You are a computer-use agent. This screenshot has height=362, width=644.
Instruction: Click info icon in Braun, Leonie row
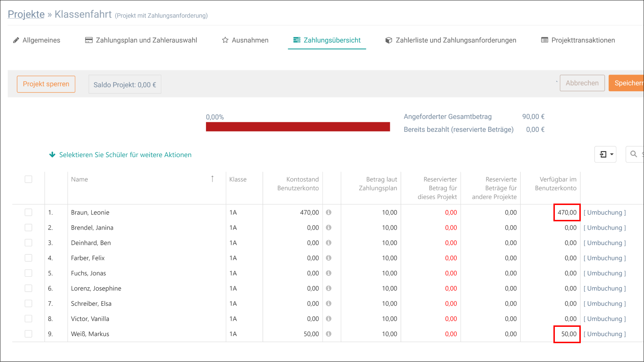[329, 212]
